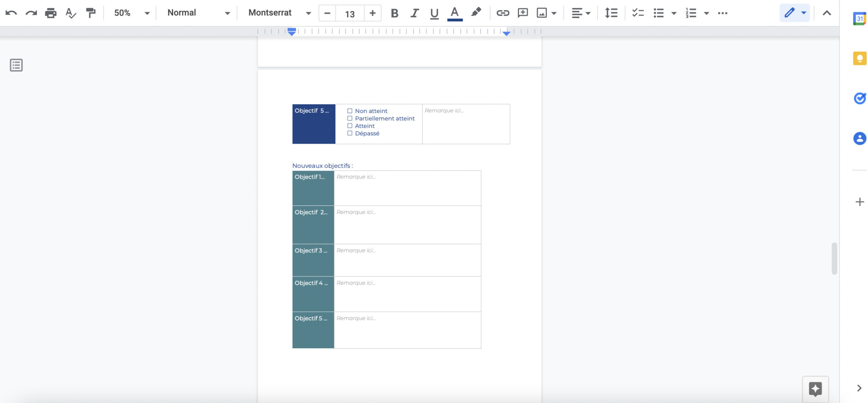Tick the 'Partiellement atteint' box
This screenshot has height=403, width=868.
(x=350, y=118)
